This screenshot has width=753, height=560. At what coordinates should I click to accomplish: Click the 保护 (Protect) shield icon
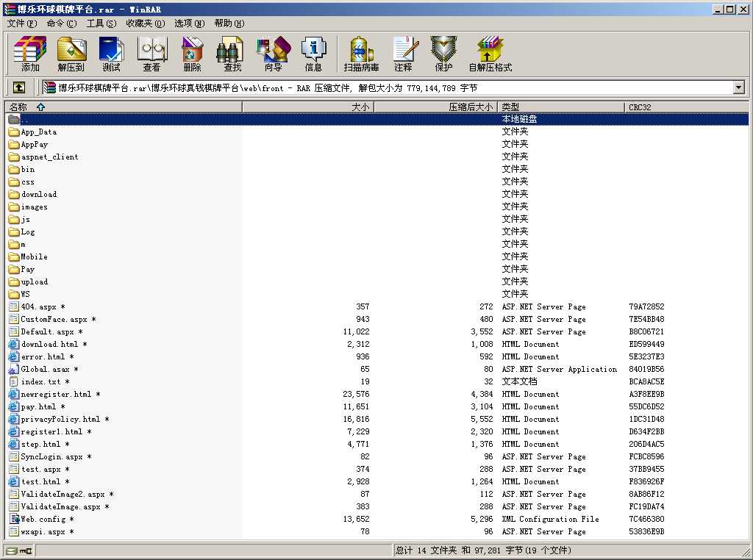pyautogui.click(x=443, y=54)
